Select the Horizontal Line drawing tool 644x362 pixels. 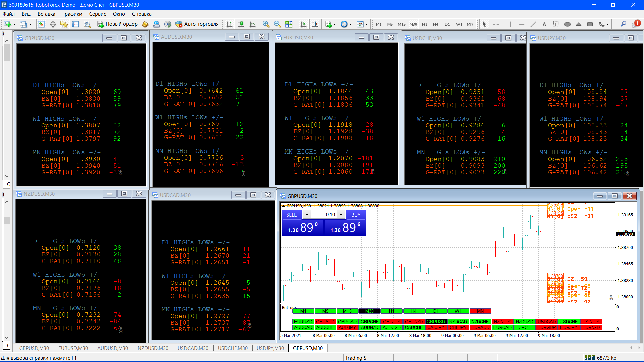pos(522,24)
